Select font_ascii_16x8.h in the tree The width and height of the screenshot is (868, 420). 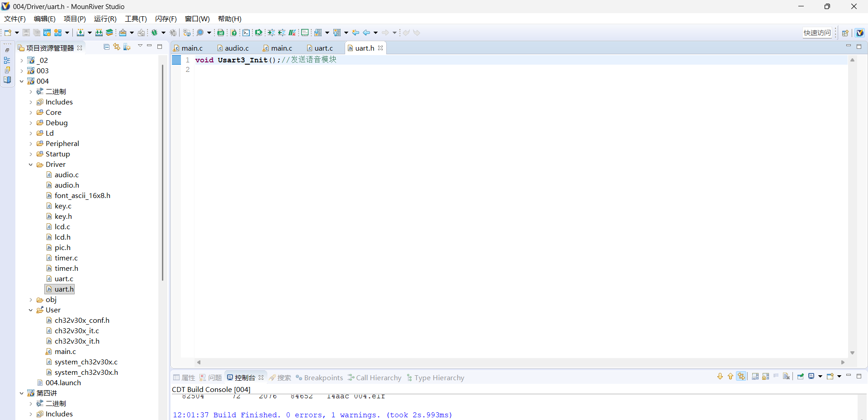click(x=82, y=196)
